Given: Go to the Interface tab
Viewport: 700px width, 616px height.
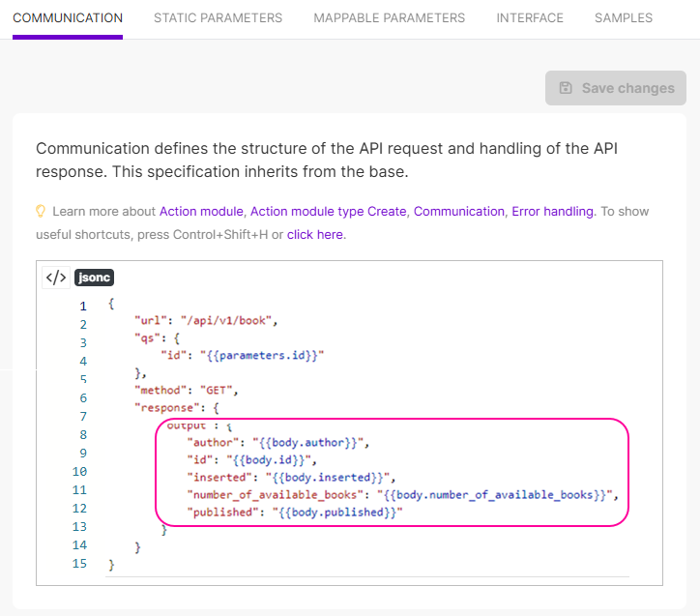Looking at the screenshot, I should click(529, 17).
